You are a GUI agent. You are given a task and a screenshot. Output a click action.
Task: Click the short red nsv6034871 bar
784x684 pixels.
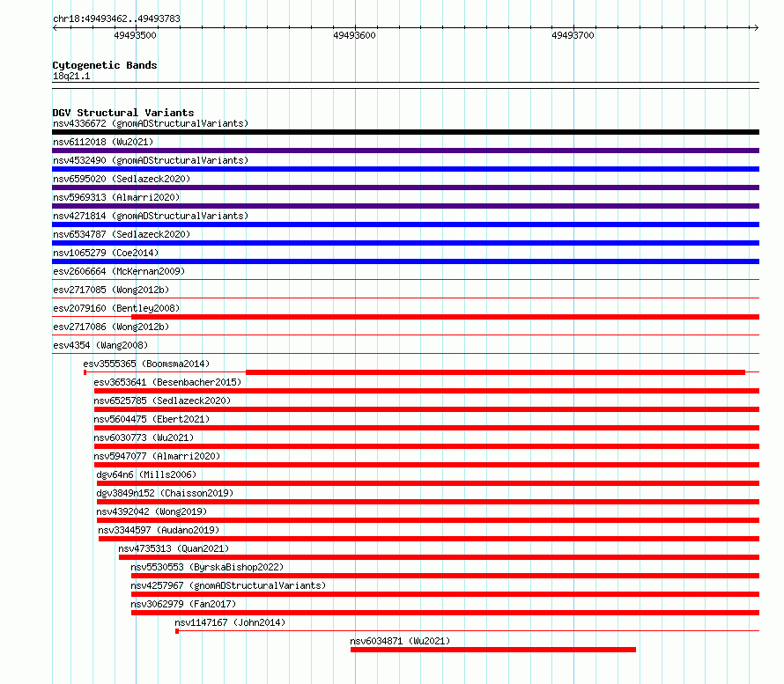[493, 650]
